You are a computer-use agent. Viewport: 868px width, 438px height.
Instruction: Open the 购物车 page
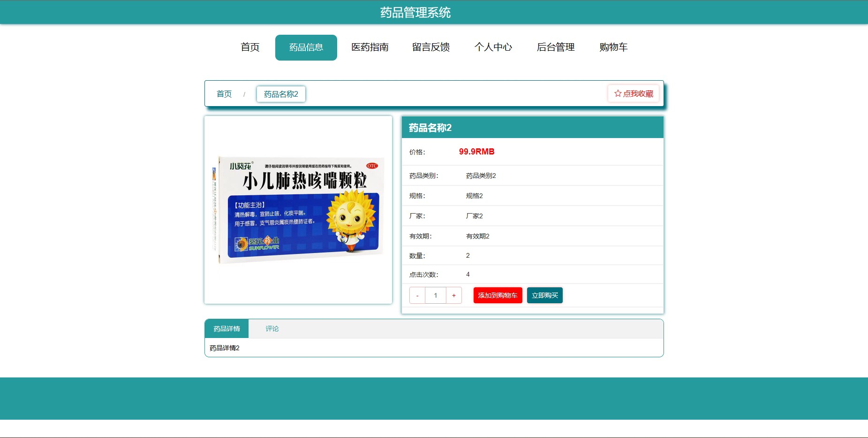tap(613, 47)
